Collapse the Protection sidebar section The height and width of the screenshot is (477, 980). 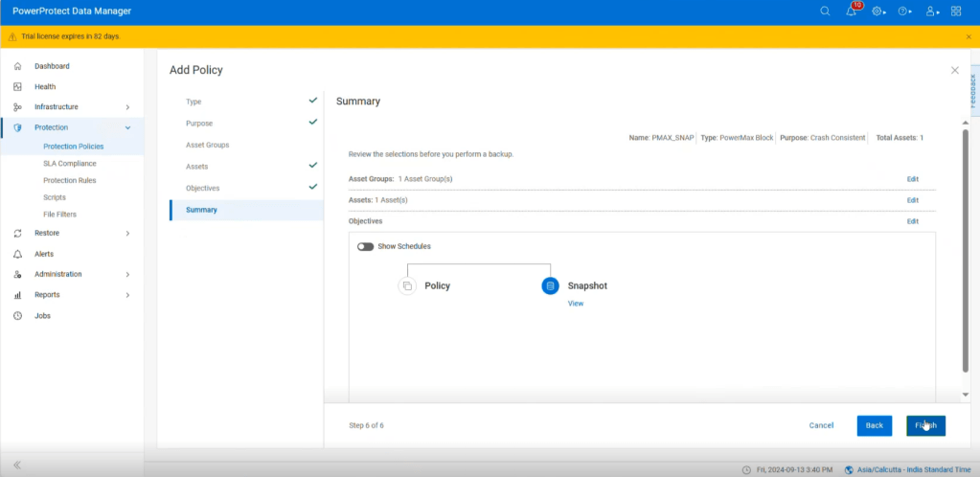tap(127, 127)
